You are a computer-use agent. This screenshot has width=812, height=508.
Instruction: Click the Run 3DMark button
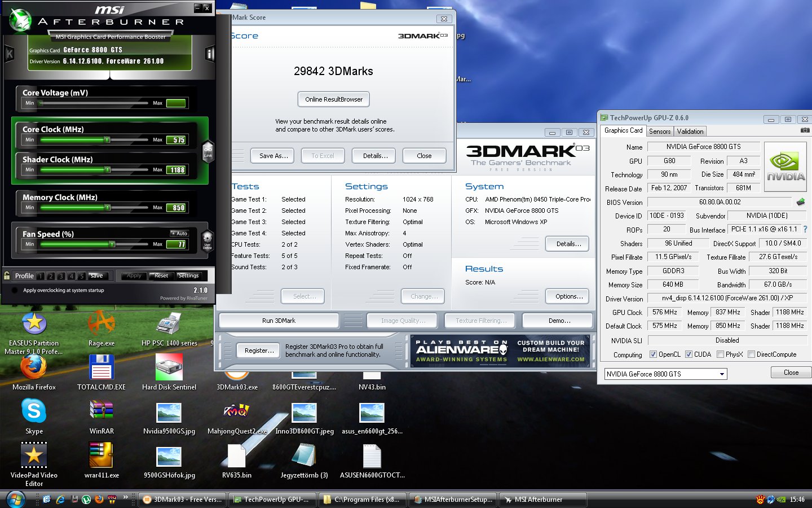279,321
